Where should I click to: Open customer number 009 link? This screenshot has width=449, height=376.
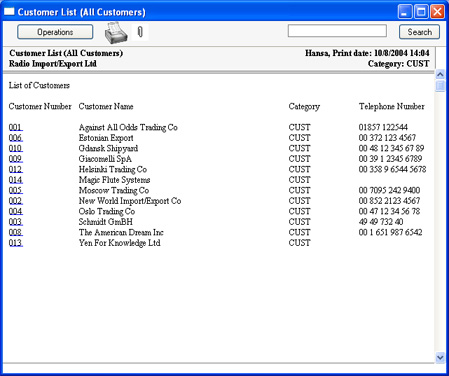click(x=16, y=159)
